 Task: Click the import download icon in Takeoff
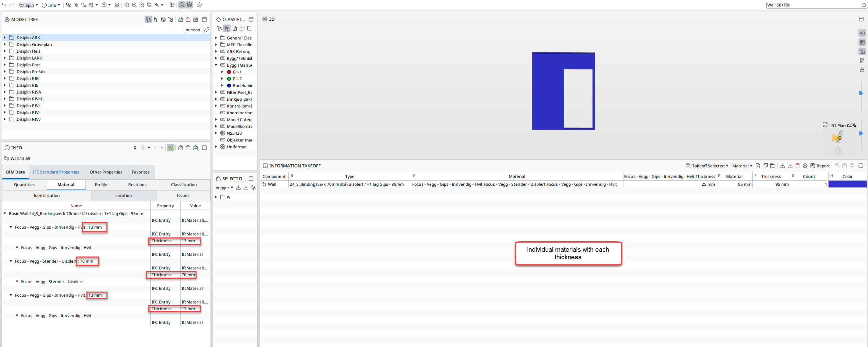(x=783, y=166)
